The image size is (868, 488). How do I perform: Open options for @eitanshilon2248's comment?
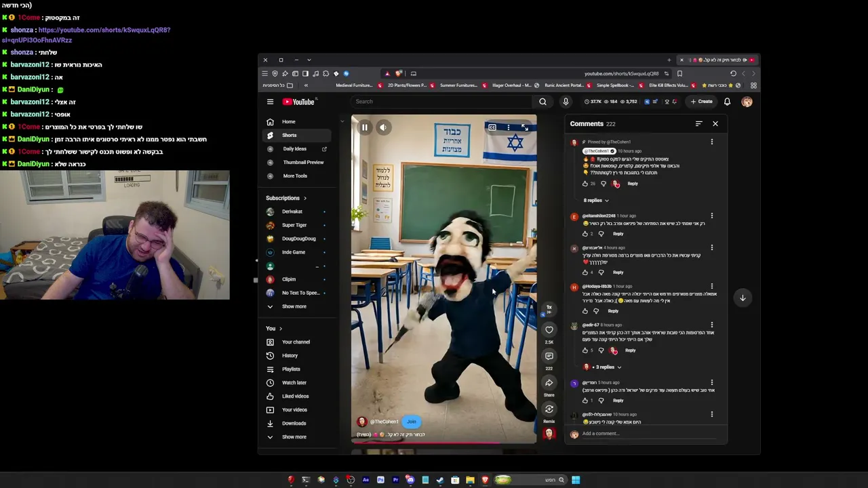(711, 216)
